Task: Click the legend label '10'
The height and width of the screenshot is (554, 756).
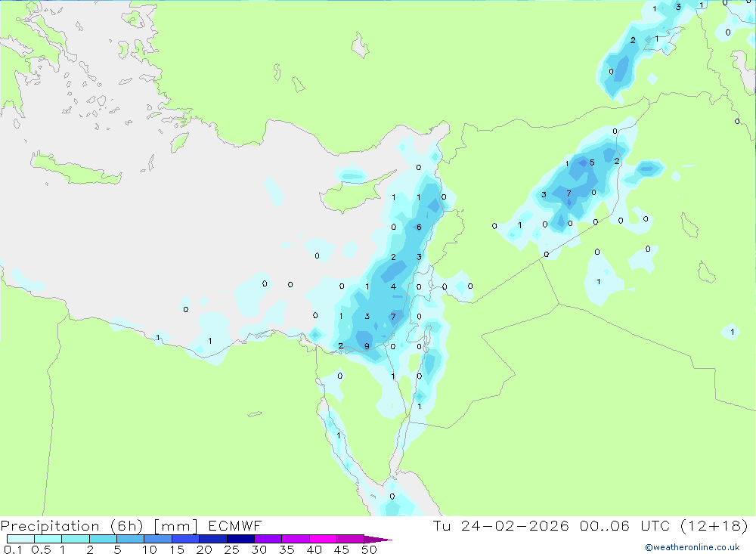Action: pyautogui.click(x=150, y=549)
